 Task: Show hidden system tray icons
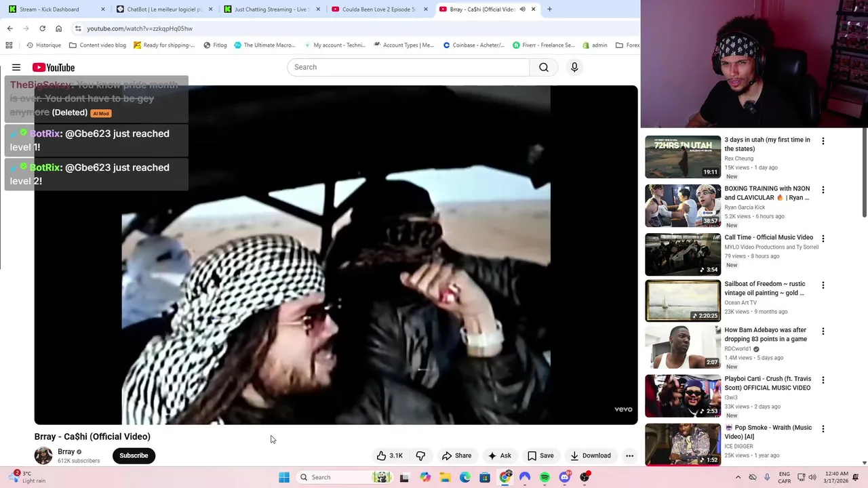[738, 477]
